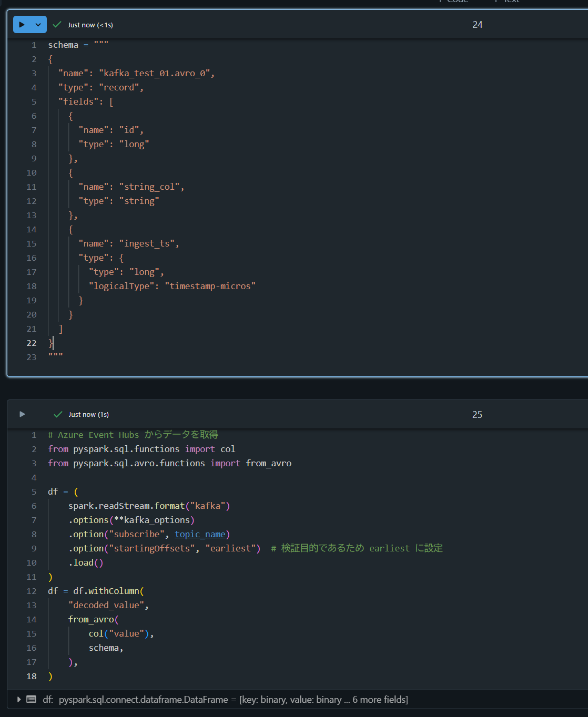Click the Azure Event Hubs comment line
This screenshot has width=588, height=717.
point(133,435)
